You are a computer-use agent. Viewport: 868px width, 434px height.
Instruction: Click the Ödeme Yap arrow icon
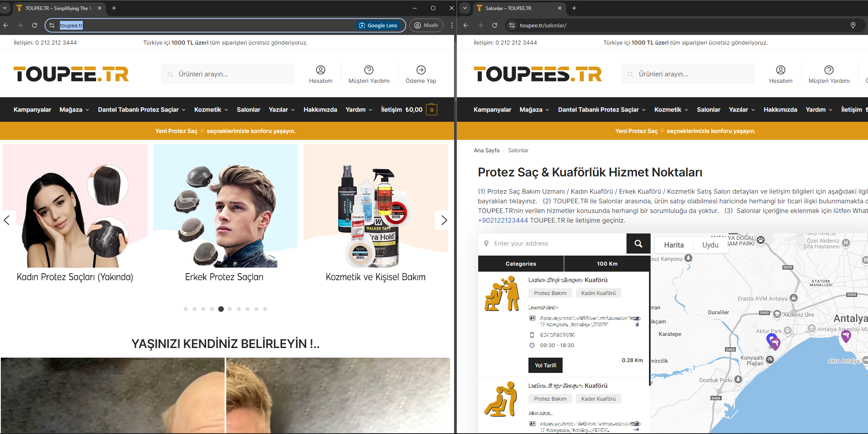(x=421, y=70)
